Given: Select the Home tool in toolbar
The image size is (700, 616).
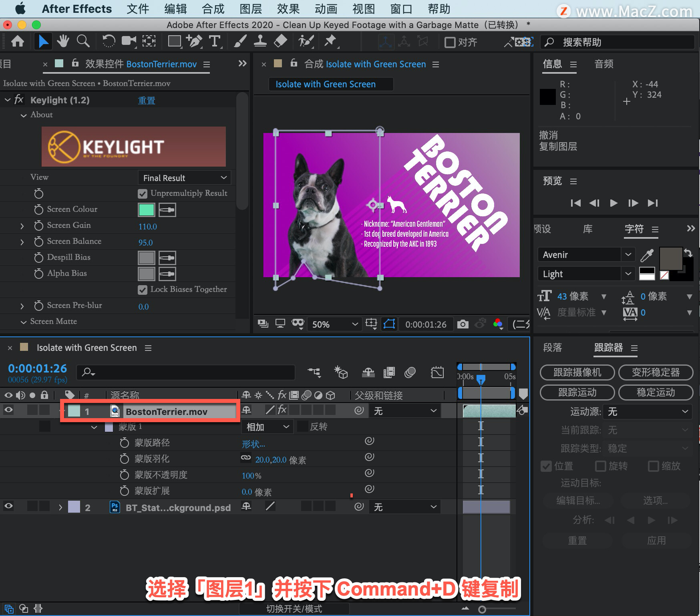Looking at the screenshot, I should tap(17, 41).
